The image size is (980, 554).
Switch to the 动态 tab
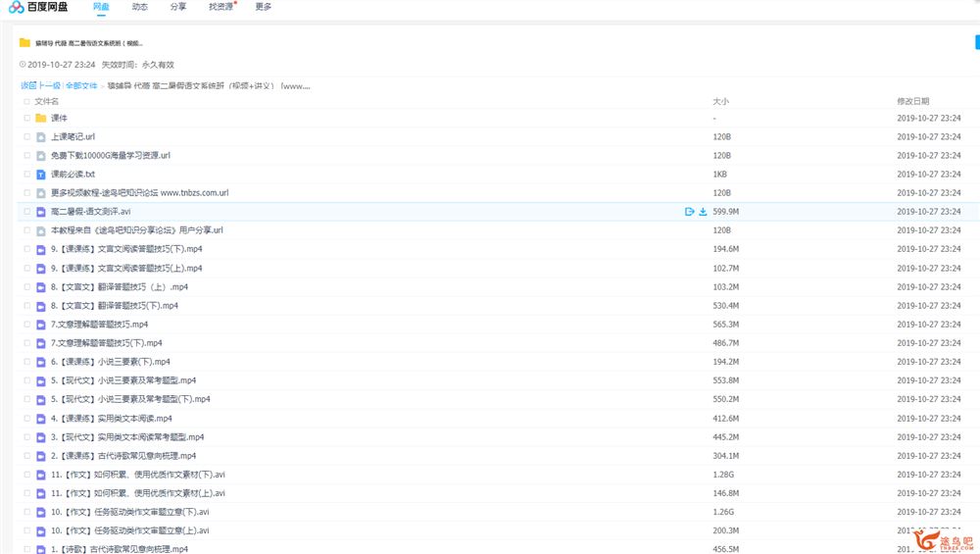click(x=139, y=7)
